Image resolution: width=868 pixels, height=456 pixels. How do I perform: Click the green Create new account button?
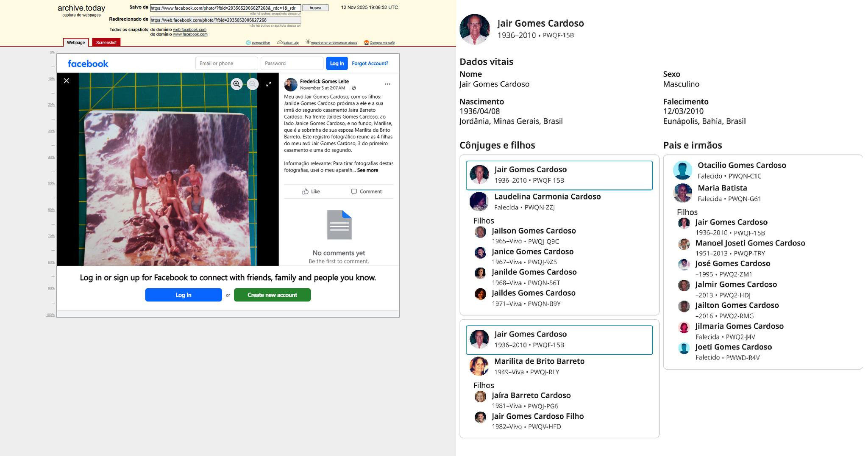point(272,295)
